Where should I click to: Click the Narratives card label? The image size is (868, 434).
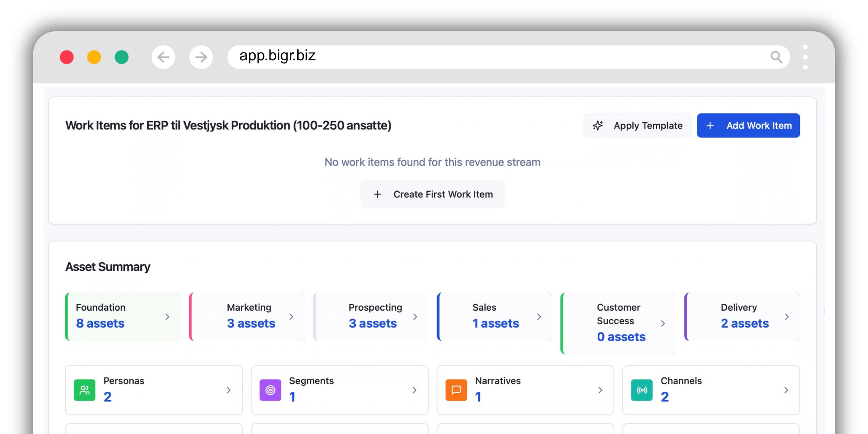tap(498, 381)
